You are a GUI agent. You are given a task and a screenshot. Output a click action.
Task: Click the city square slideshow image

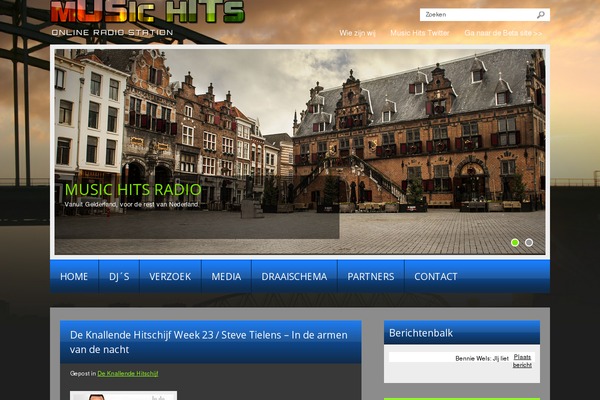click(x=300, y=151)
